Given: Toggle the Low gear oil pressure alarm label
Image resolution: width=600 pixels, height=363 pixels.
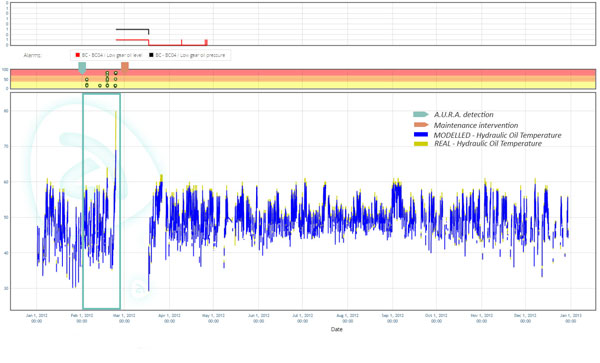Looking at the screenshot, I should tap(190, 55).
